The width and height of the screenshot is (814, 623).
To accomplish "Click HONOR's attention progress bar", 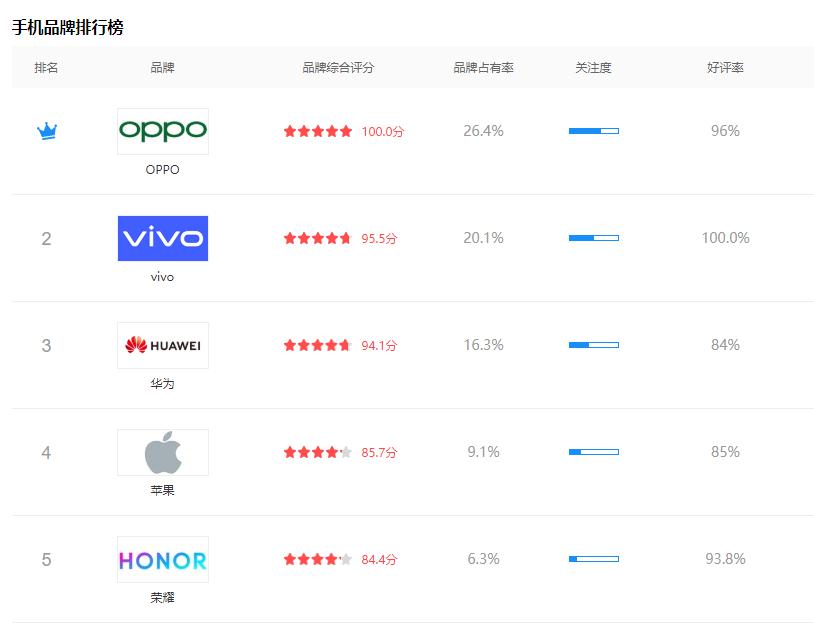I will click(x=594, y=559).
